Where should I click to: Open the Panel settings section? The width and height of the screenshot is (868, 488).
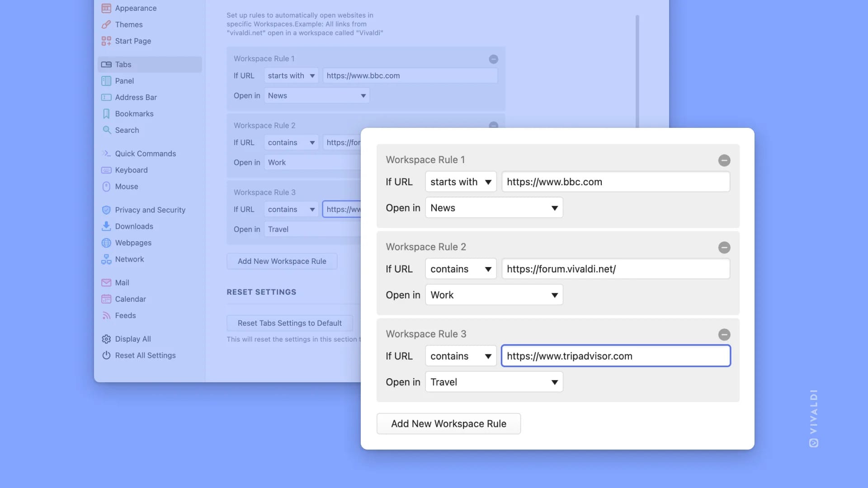[x=124, y=81]
